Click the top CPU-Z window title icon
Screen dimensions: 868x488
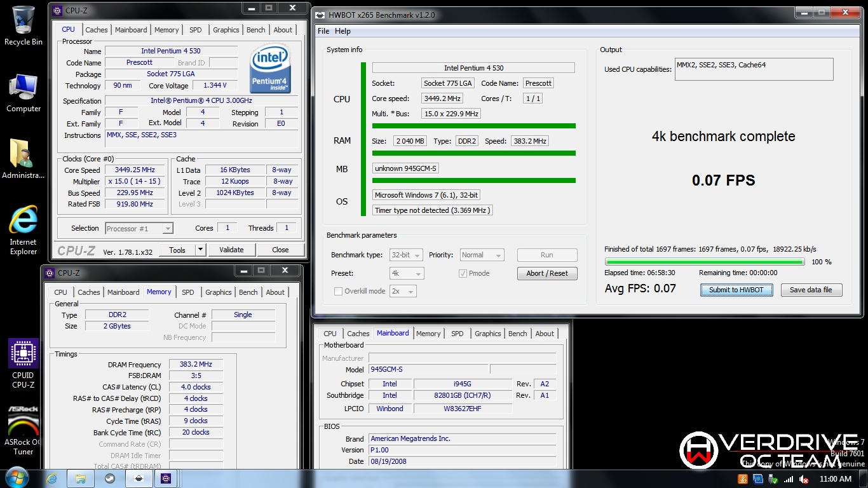[57, 10]
